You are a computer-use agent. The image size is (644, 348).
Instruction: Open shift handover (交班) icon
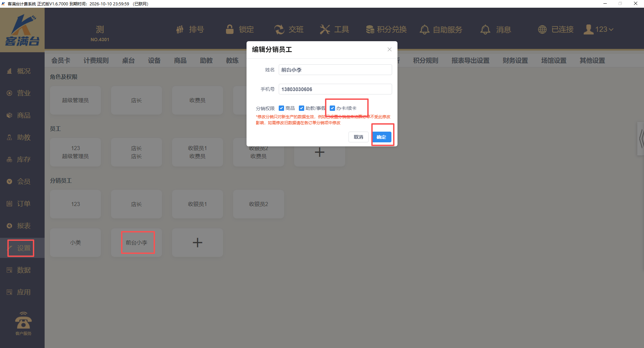click(279, 29)
